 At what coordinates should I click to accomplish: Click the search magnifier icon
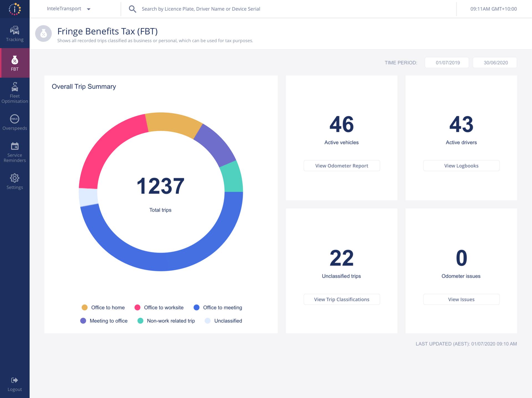point(132,9)
